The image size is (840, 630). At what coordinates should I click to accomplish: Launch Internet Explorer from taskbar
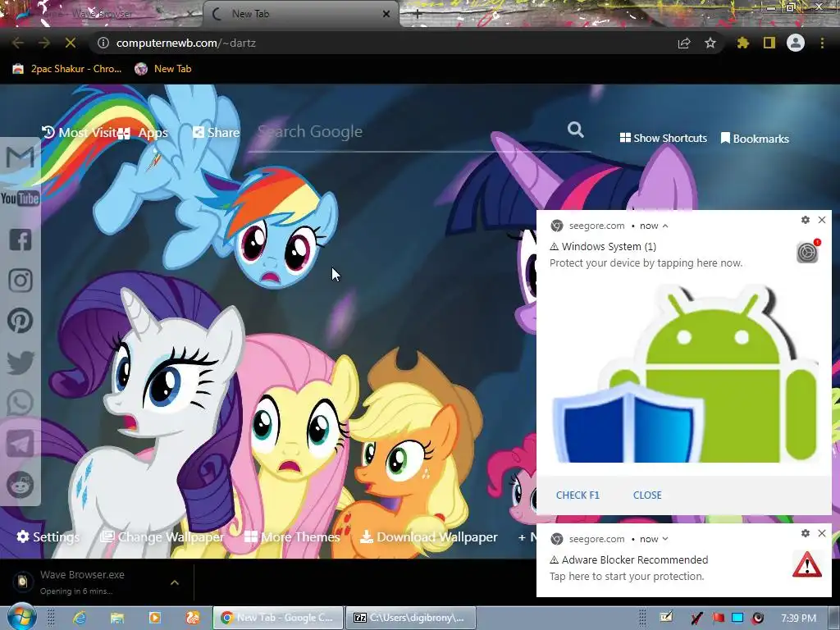[80, 618]
